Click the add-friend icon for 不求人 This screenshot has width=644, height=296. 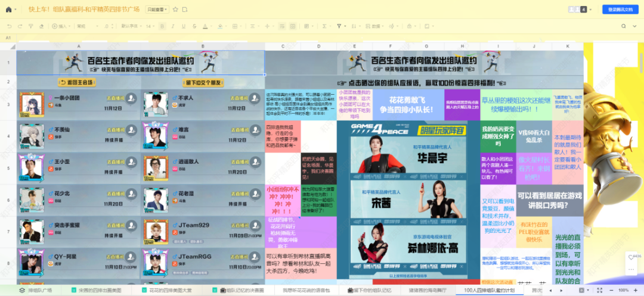[255, 98]
